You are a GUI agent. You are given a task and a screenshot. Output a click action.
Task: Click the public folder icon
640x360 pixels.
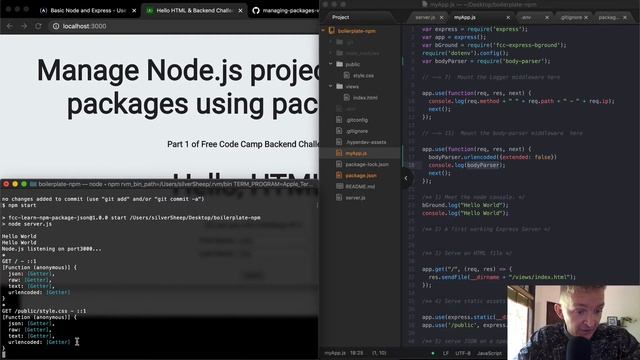tap(339, 64)
